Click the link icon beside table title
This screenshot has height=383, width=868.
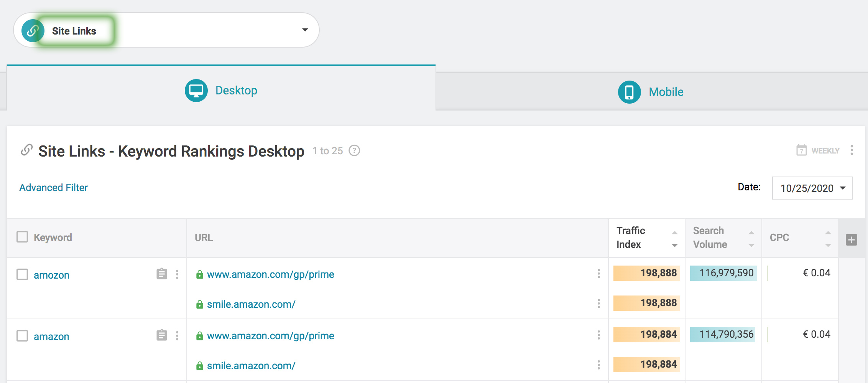pos(26,150)
